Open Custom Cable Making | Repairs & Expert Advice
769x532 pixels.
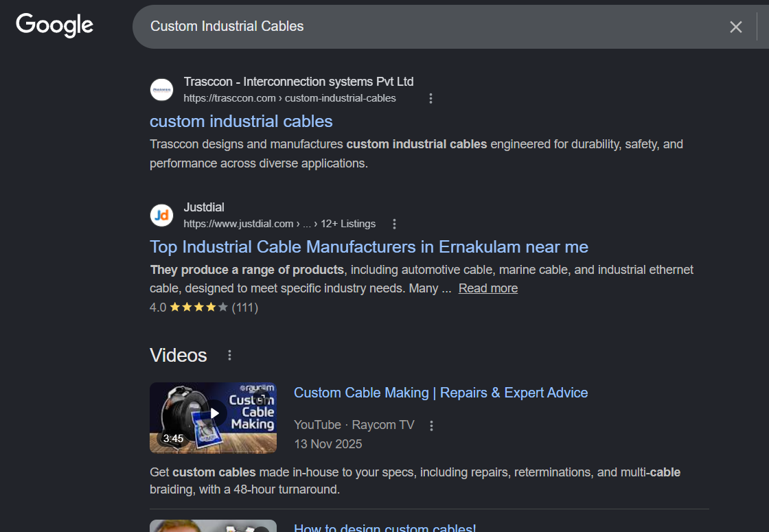[440, 393]
